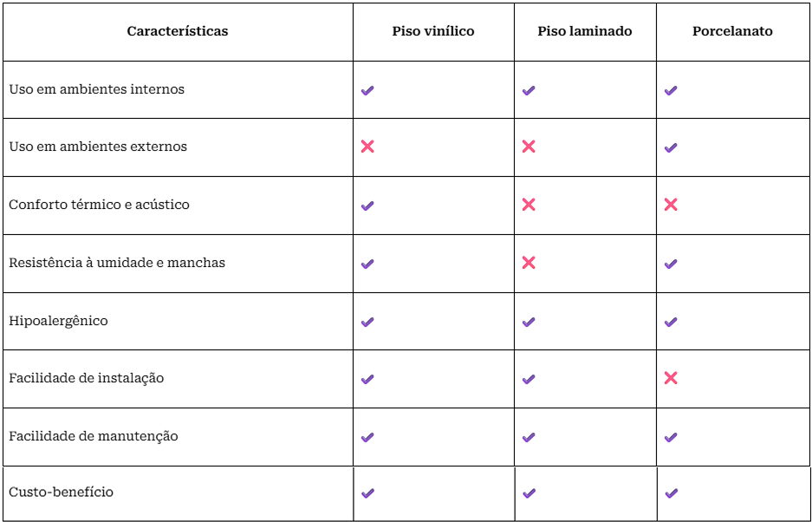Viewport: 812px width, 522px height.
Task: Click the Hipoalergênico row label
Action: click(x=59, y=321)
